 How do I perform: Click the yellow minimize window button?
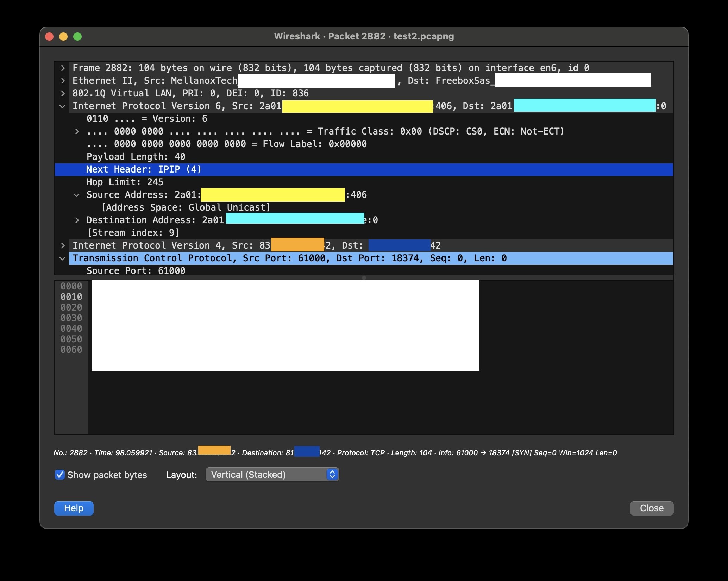63,37
